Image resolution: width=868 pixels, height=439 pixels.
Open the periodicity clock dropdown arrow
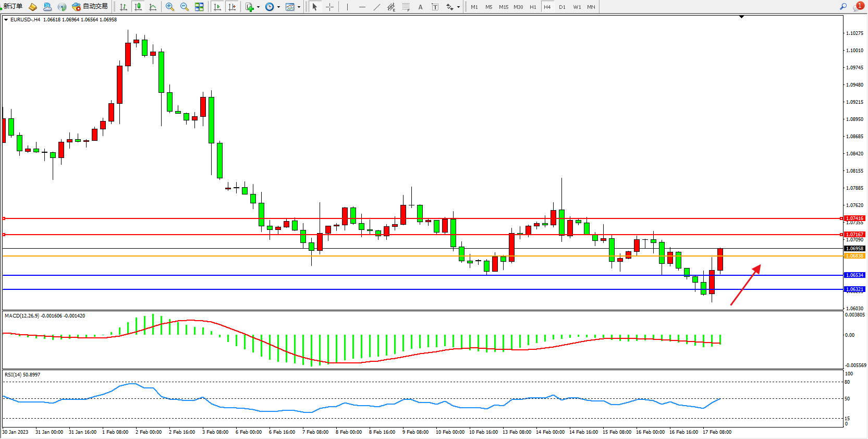(278, 7)
